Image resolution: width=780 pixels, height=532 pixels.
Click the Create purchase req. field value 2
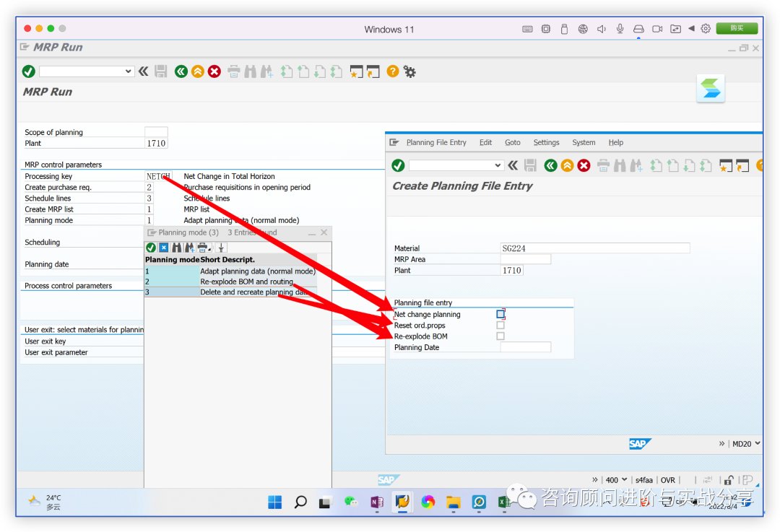[x=149, y=187]
